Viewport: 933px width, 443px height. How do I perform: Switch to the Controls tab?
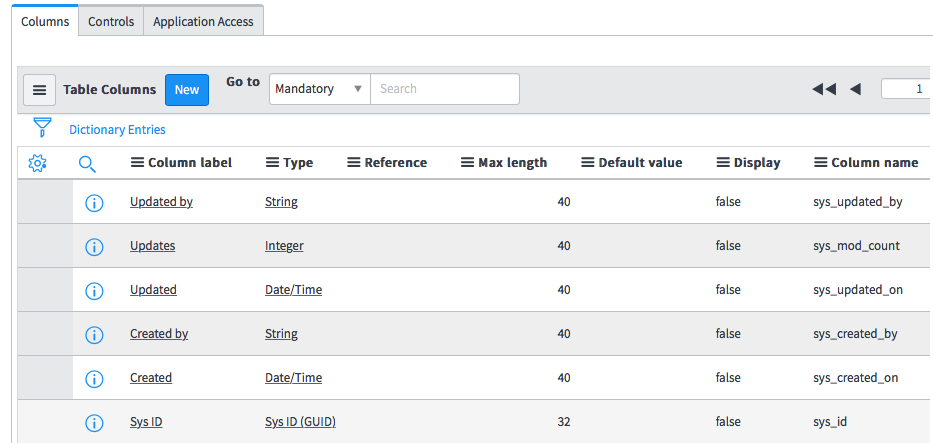111,21
